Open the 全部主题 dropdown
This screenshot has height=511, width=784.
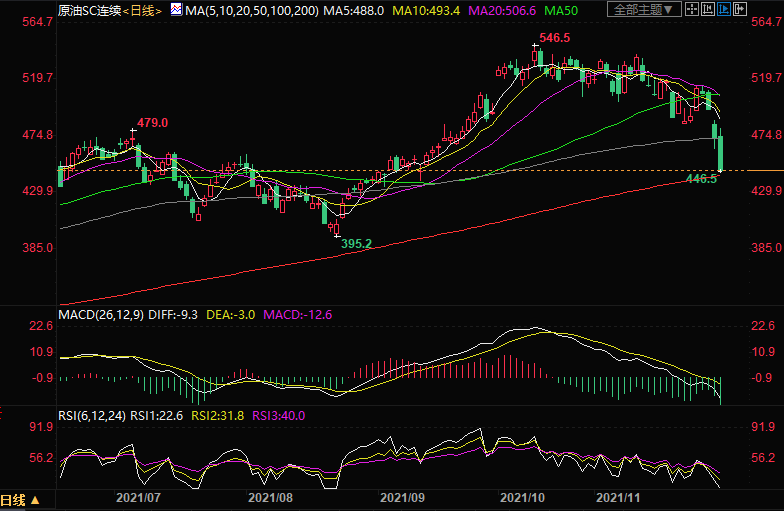click(644, 9)
